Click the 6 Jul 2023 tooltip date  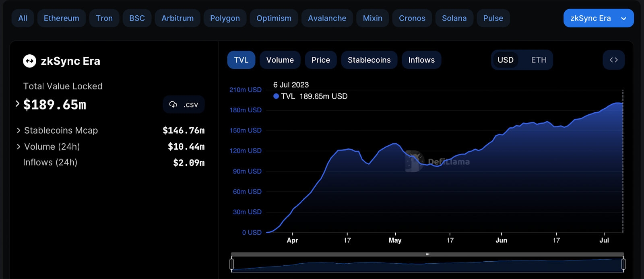click(x=291, y=85)
